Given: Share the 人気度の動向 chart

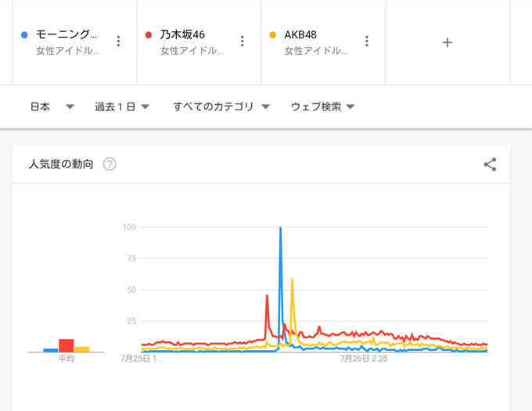Looking at the screenshot, I should click(490, 164).
